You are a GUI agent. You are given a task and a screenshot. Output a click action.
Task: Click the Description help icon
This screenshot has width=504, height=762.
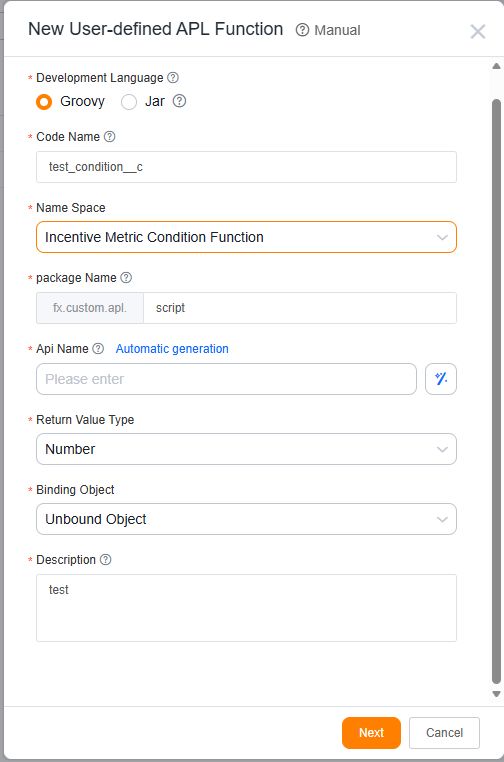(x=105, y=559)
